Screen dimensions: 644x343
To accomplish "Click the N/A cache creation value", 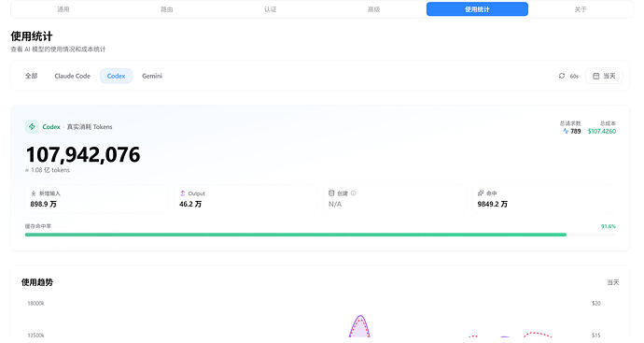I will click(335, 204).
